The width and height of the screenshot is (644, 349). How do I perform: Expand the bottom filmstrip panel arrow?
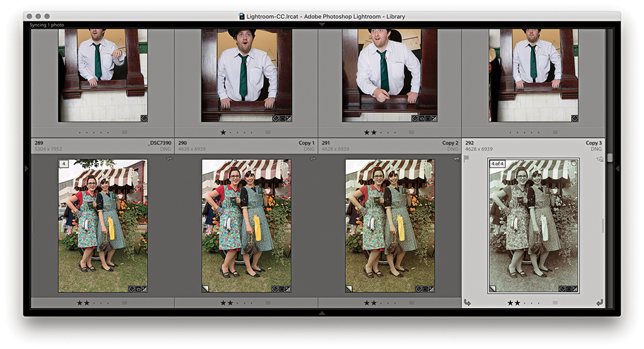[322, 312]
